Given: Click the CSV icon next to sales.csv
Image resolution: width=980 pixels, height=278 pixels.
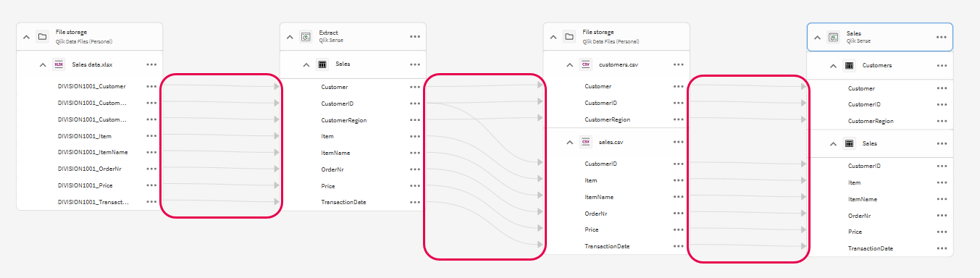Looking at the screenshot, I should coord(587,142).
